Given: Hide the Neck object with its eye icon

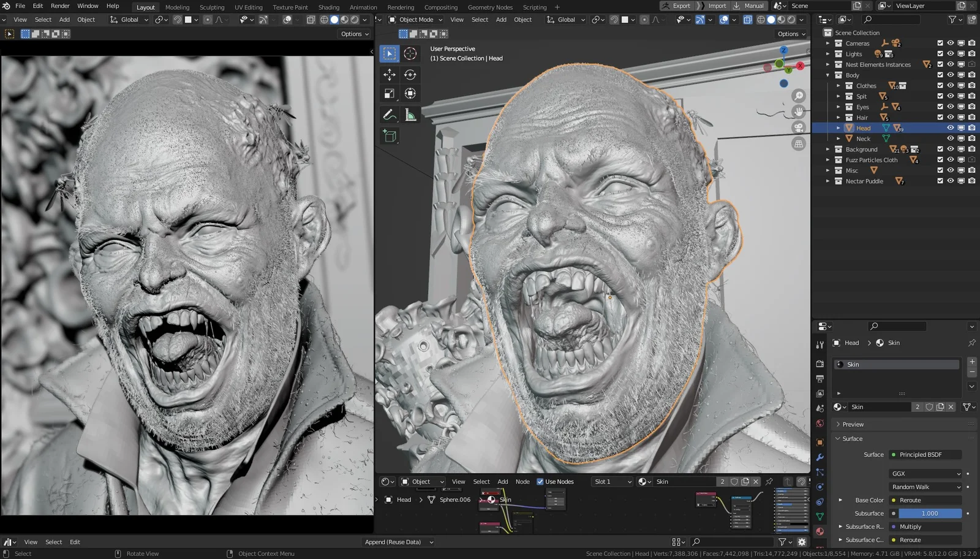Looking at the screenshot, I should click(950, 138).
